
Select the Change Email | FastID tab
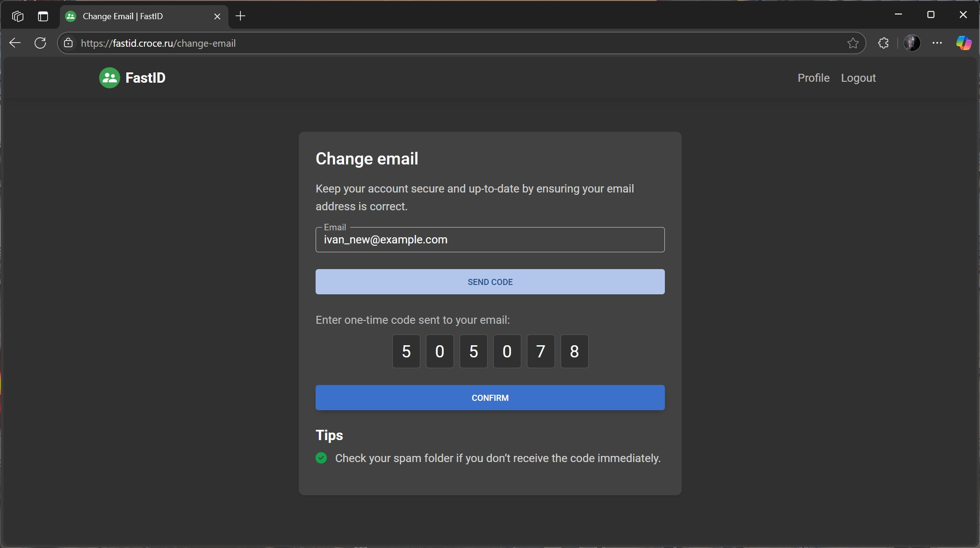(144, 16)
